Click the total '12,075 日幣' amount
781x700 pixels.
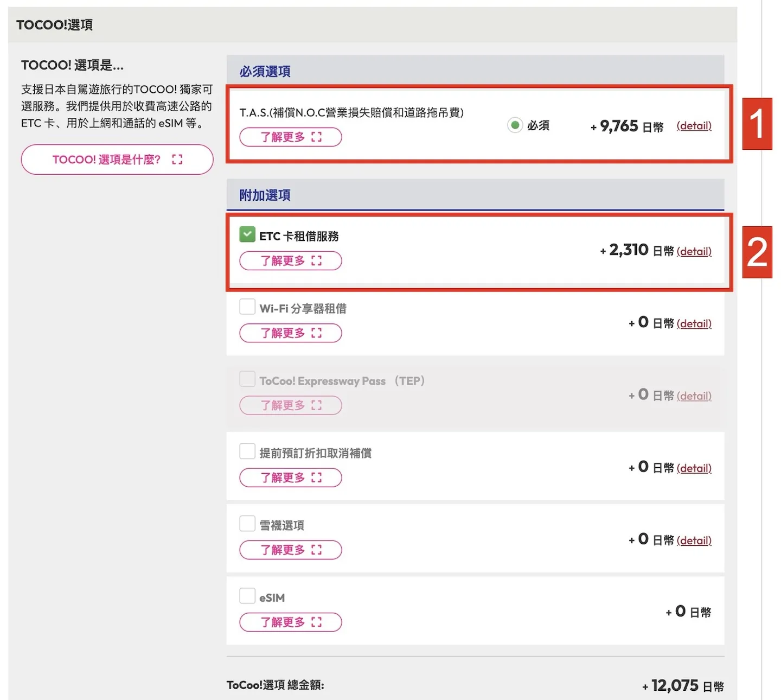tap(688, 686)
